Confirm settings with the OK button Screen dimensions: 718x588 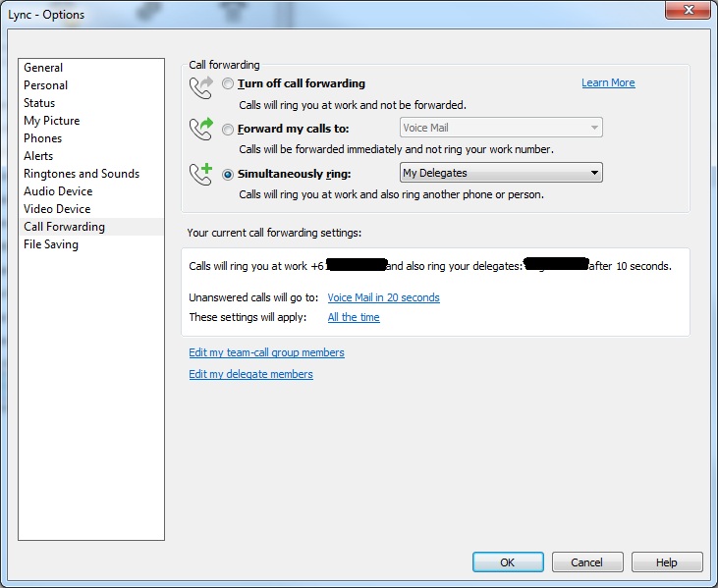coord(508,561)
